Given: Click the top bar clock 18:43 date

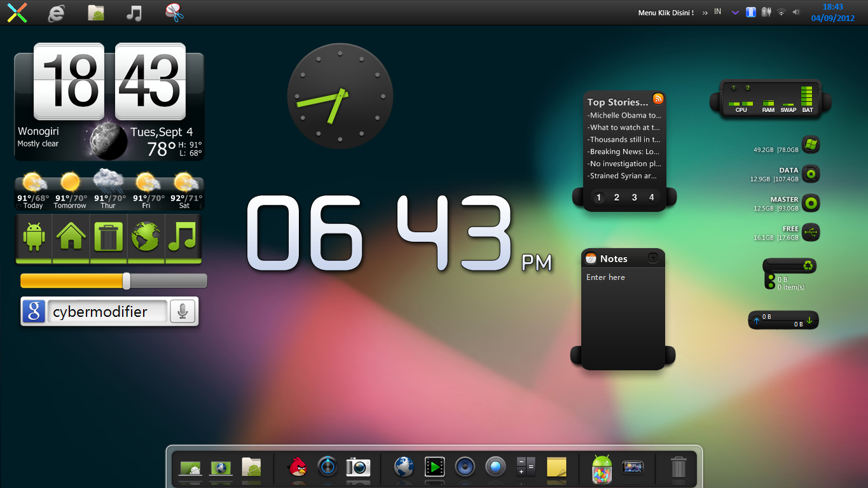Looking at the screenshot, I should 832,12.
